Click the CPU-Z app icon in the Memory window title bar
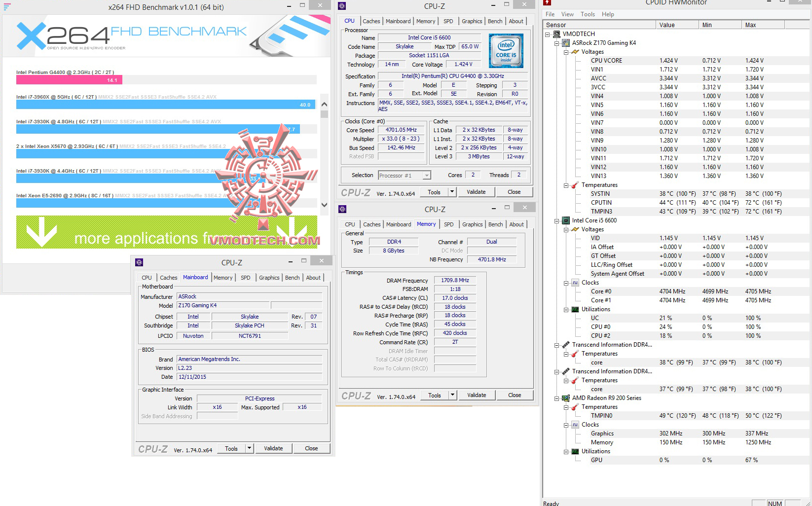The width and height of the screenshot is (812, 506). click(x=343, y=209)
